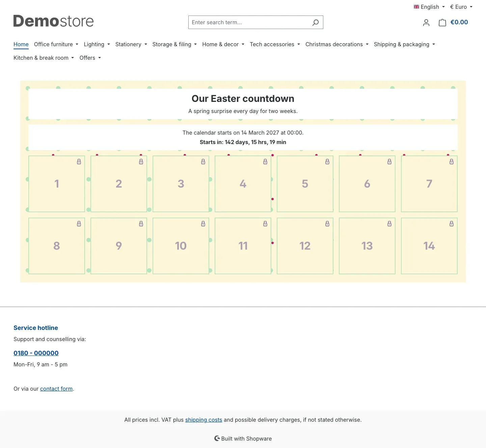This screenshot has height=448, width=486.
Task: Click the lock icon on door 6
Action: pos(389,162)
